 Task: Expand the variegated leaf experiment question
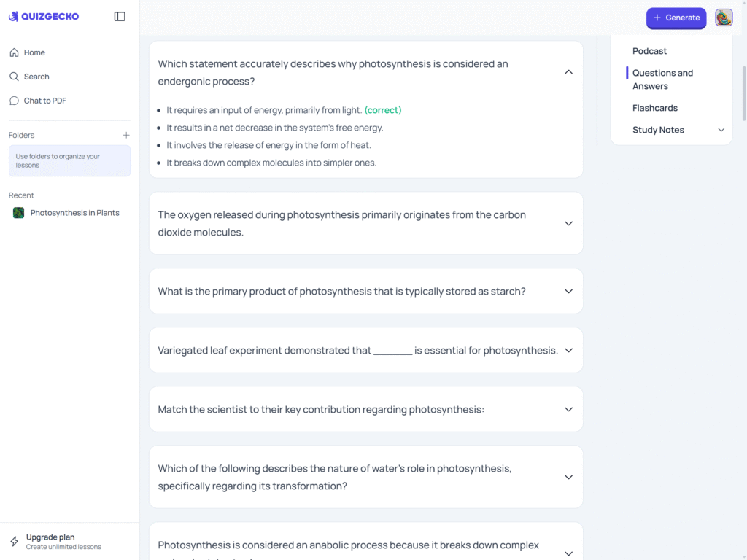pos(568,351)
